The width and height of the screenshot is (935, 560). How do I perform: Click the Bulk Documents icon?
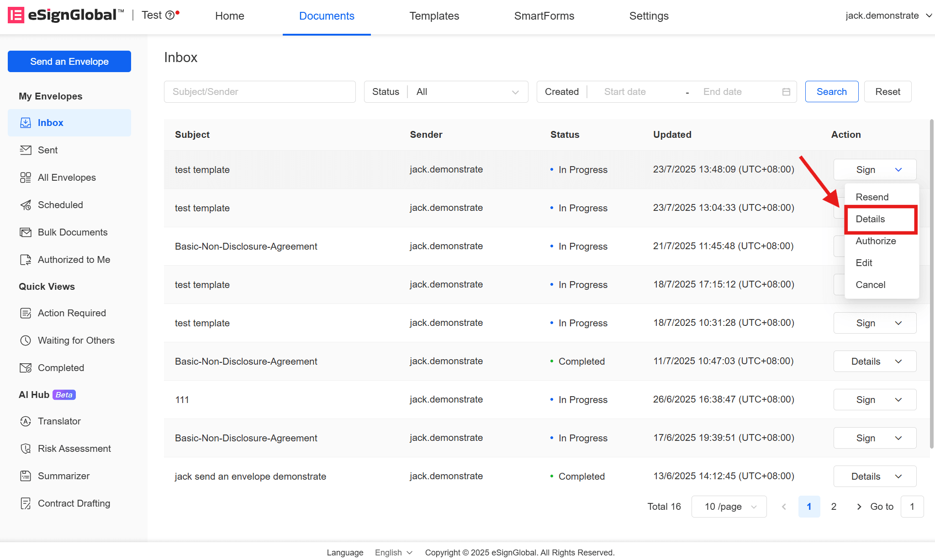(x=26, y=232)
